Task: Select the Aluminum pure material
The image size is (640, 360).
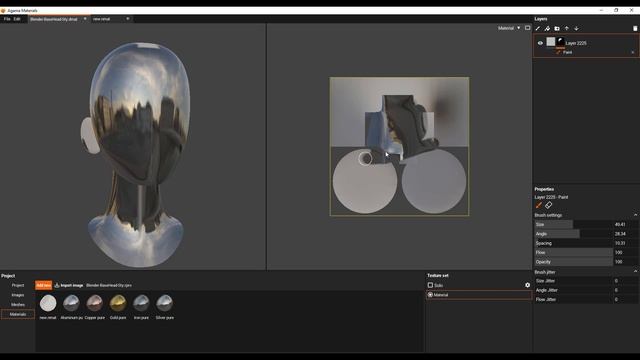Action: pos(71,303)
